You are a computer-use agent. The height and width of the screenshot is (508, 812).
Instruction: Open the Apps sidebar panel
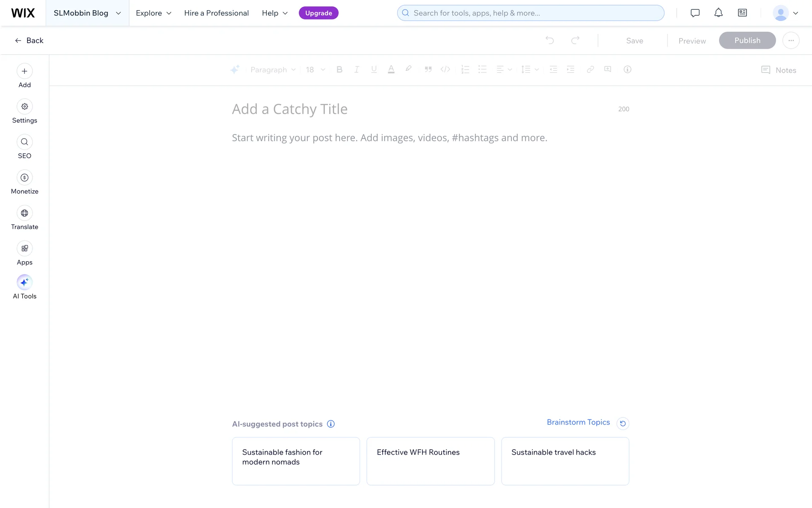25,248
